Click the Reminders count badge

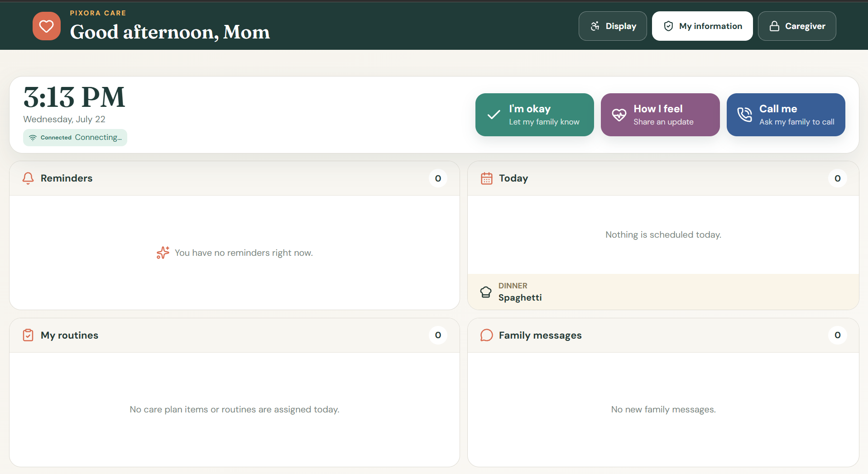438,178
